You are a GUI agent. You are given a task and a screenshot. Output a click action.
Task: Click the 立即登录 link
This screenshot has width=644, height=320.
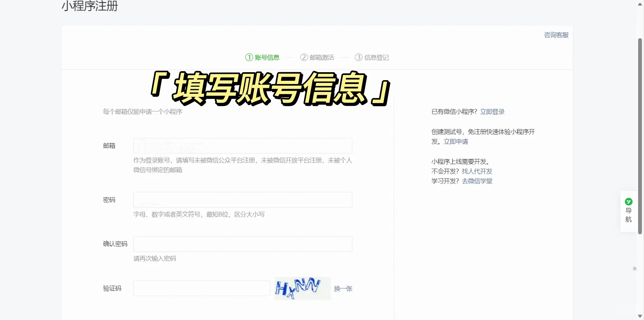492,112
